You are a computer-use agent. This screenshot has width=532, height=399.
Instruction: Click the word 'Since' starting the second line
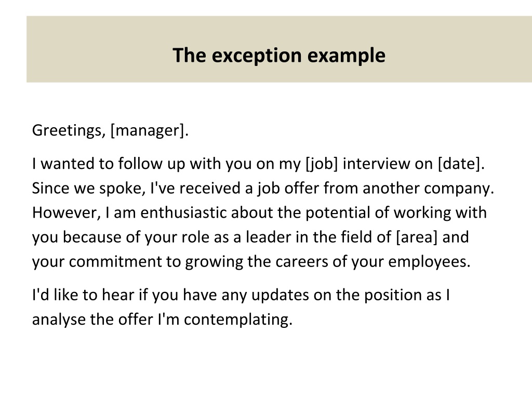coord(50,188)
